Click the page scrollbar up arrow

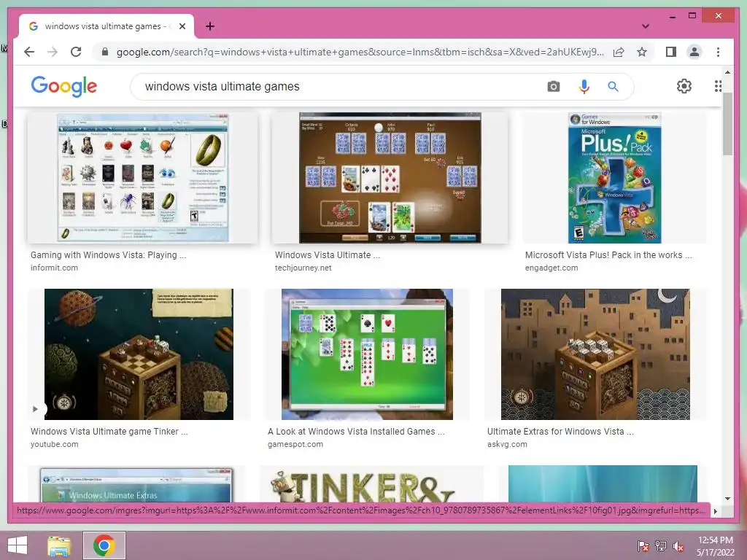tap(727, 72)
